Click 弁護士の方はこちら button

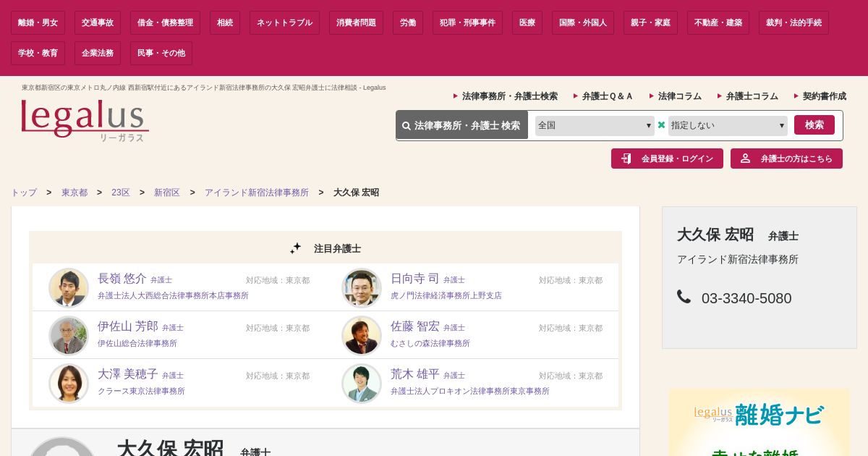pyautogui.click(x=786, y=159)
